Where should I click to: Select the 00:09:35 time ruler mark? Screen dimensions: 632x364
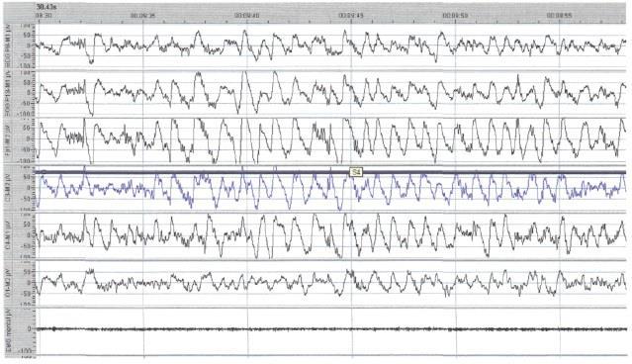click(142, 15)
